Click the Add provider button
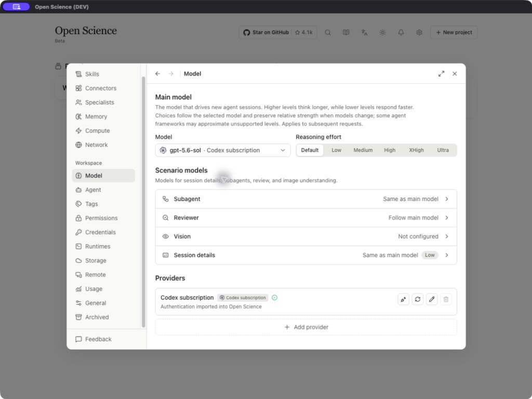The image size is (532, 399). tap(306, 327)
